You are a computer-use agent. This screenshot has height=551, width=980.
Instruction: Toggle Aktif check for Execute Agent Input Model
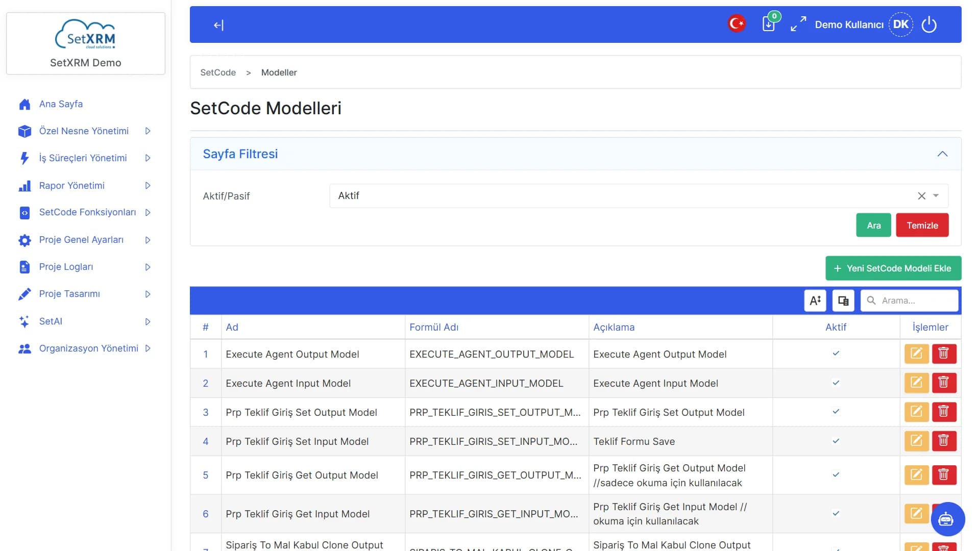pyautogui.click(x=836, y=383)
